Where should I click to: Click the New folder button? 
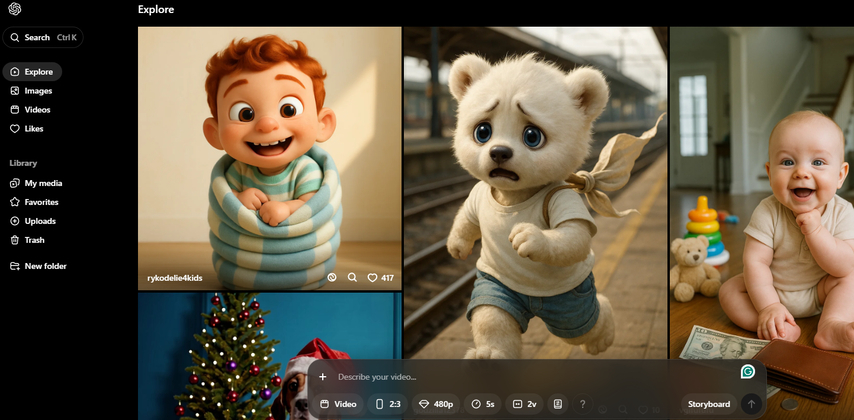tap(45, 266)
